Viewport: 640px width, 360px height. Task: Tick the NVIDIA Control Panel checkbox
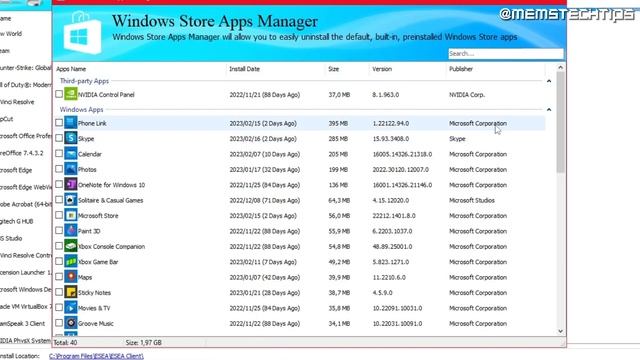pos(59,94)
